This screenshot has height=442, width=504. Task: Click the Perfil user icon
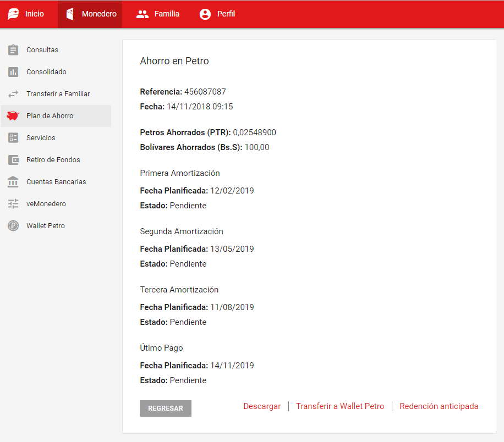(205, 14)
